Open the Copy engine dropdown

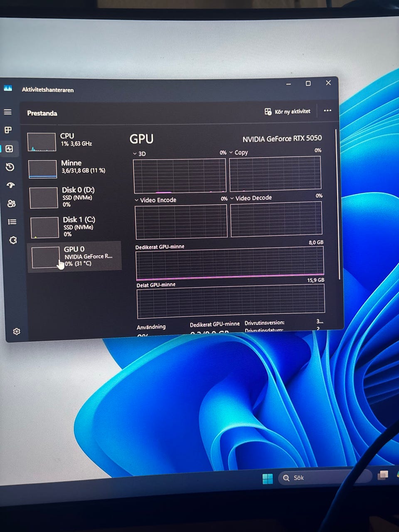(239, 153)
